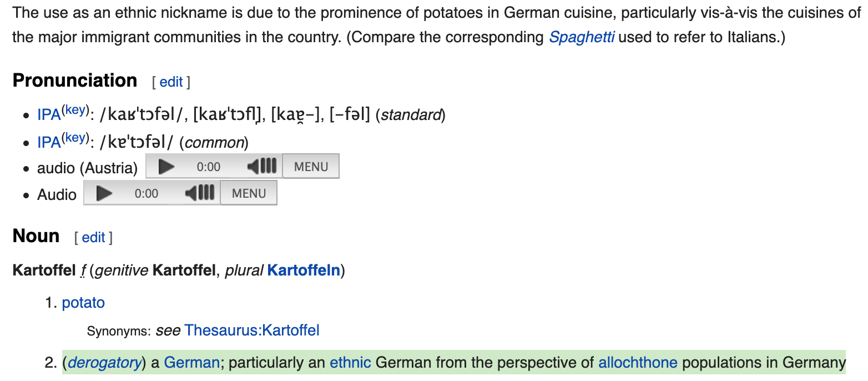Open the second IPA link for common pronunciation

(49, 142)
